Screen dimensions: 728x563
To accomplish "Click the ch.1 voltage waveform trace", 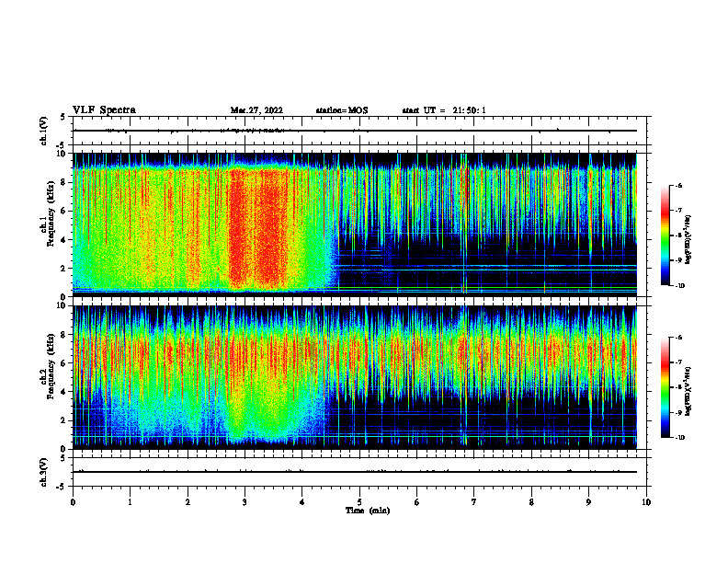I will (354, 131).
